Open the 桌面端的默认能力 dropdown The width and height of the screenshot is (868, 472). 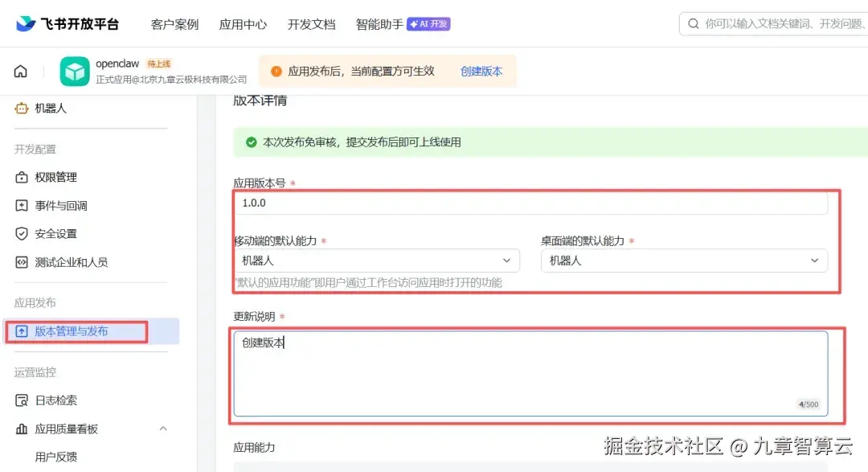[x=684, y=261]
